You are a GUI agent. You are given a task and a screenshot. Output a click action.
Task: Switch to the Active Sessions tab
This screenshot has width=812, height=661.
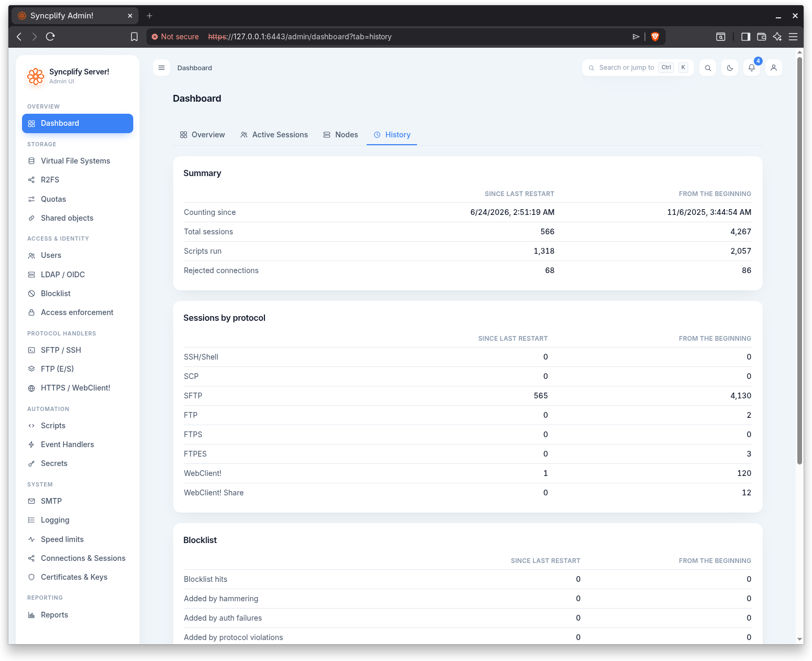(x=274, y=135)
